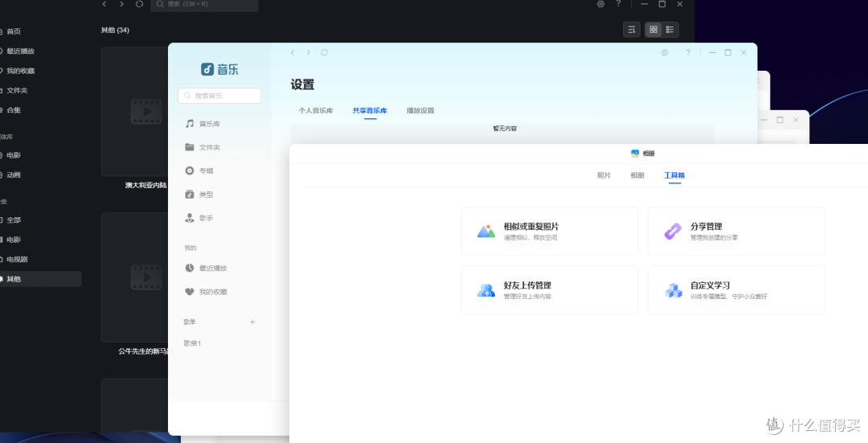Select 动画 library in video sidebar
This screenshot has height=443, width=868.
[14, 175]
